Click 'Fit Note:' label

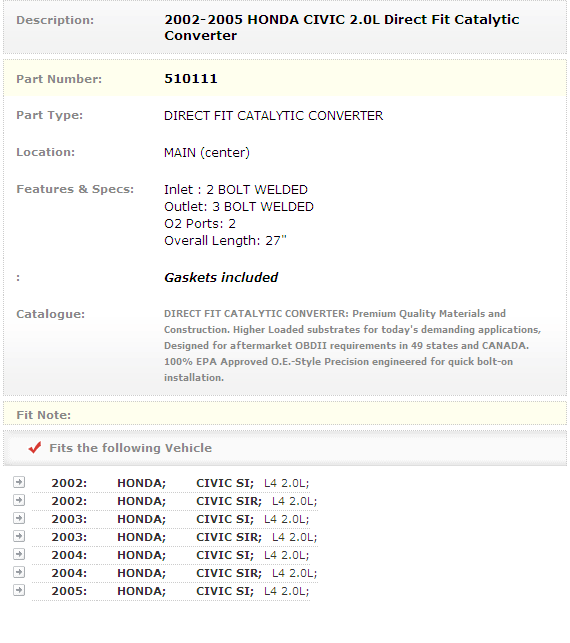pos(43,415)
